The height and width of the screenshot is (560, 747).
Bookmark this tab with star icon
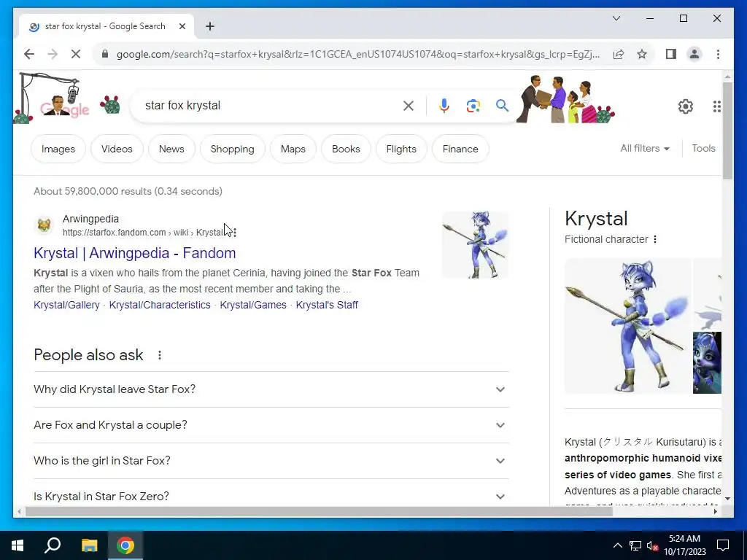pyautogui.click(x=642, y=54)
